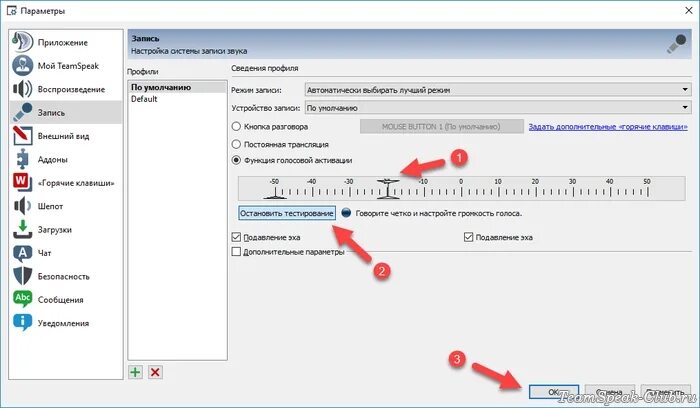Viewport: 700px width, 408px height.
Task: Click the Воспроизведение speaker icon
Action: coord(22,89)
